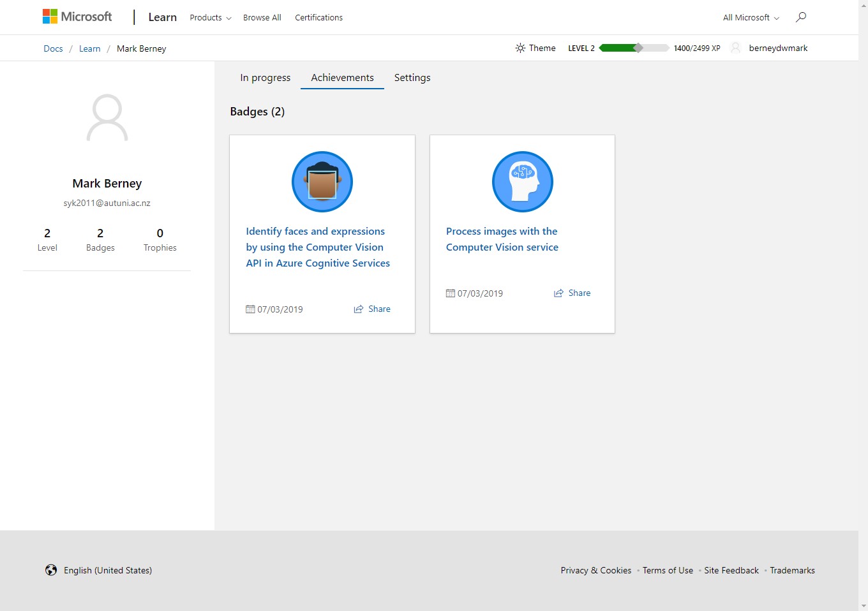Open Process images with Computer Vision link

point(502,239)
